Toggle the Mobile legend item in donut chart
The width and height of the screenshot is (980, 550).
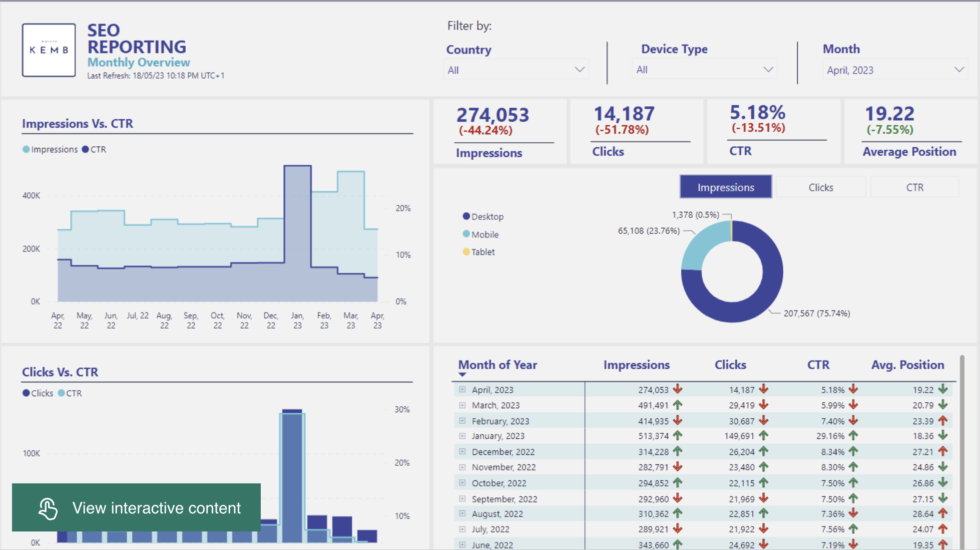tap(480, 234)
